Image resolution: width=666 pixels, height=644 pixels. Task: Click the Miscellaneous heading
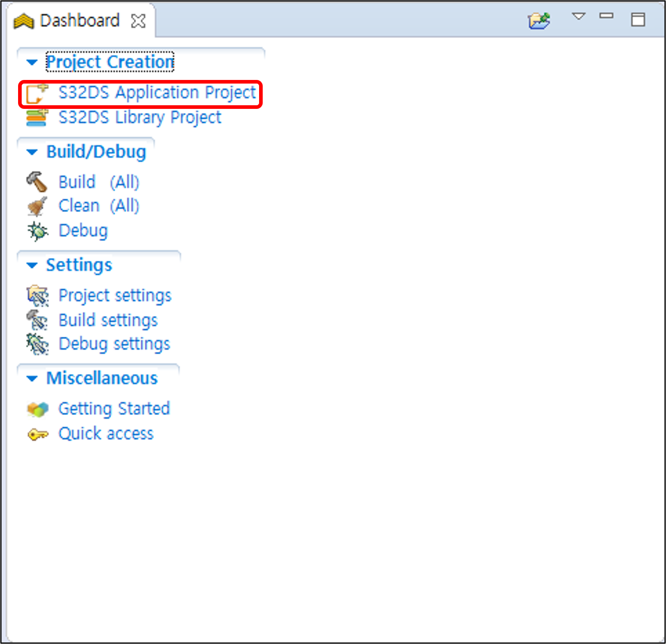pyautogui.click(x=102, y=378)
